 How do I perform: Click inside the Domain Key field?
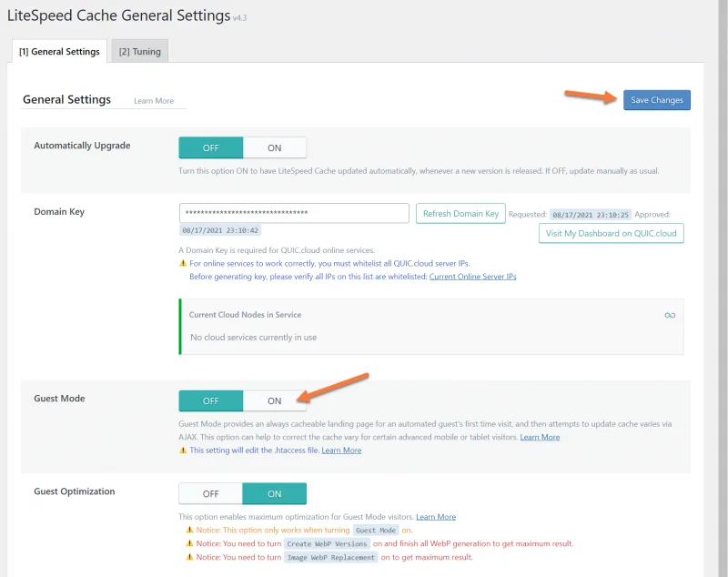294,213
